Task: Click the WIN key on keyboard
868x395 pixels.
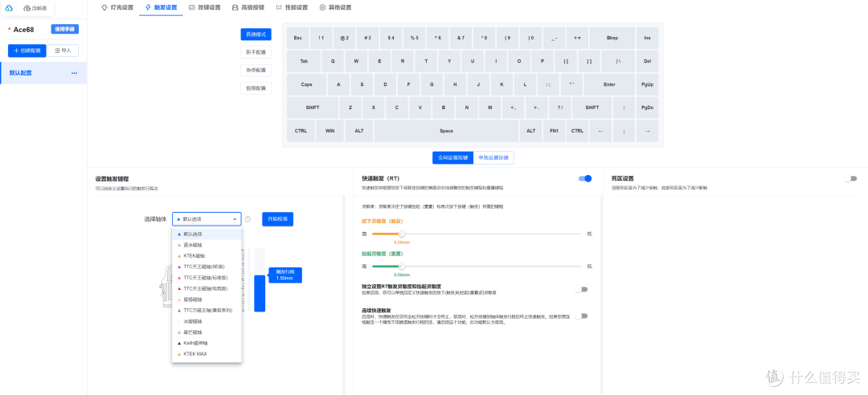Action: [x=330, y=131]
